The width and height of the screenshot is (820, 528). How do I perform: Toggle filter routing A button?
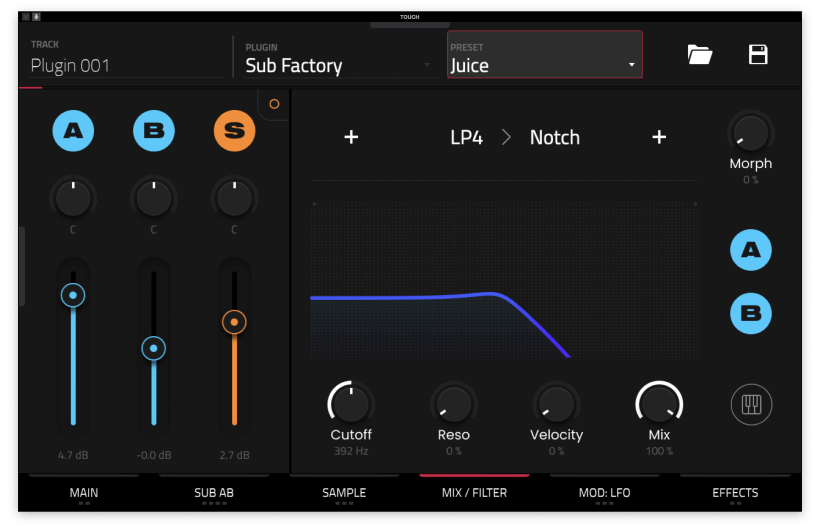(x=750, y=250)
